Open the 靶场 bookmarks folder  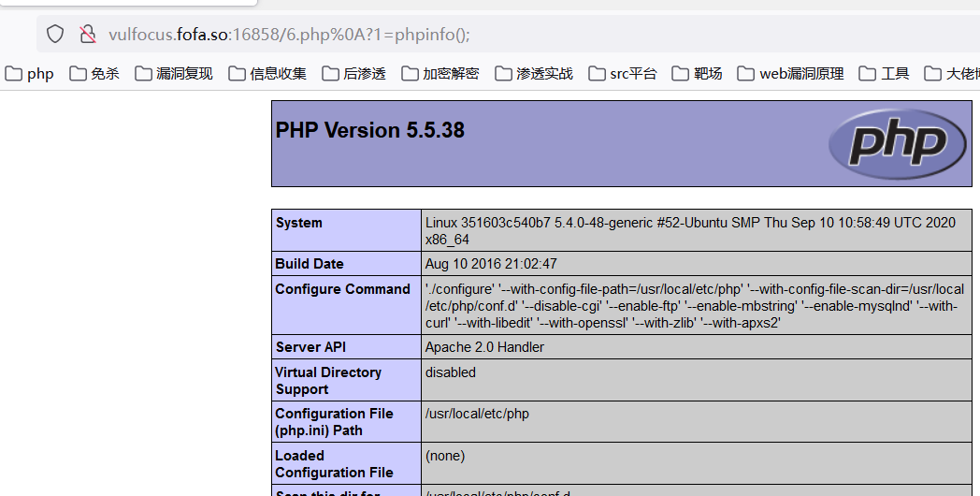(697, 74)
